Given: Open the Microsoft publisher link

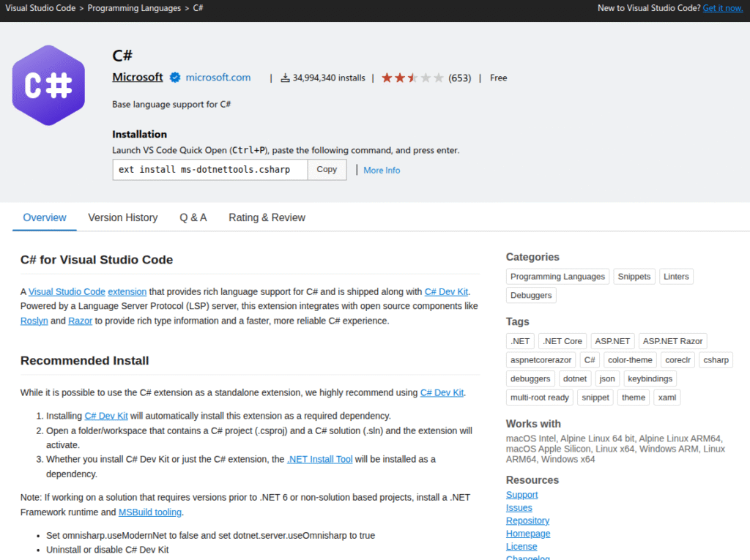Looking at the screenshot, I should click(138, 77).
